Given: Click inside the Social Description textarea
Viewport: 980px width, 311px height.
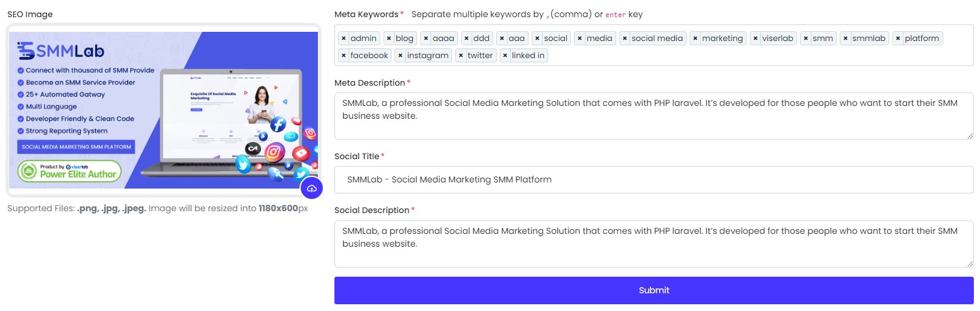Looking at the screenshot, I should (654, 251).
